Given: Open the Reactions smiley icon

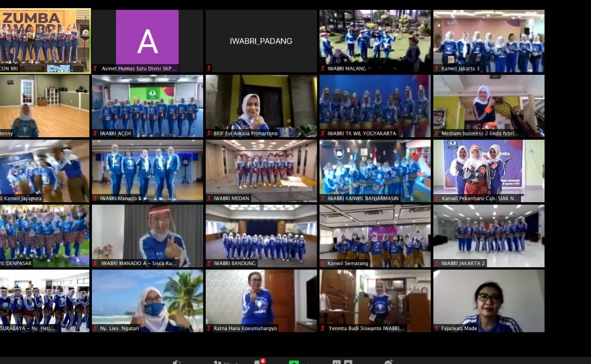Looking at the screenshot, I should click(389, 362).
